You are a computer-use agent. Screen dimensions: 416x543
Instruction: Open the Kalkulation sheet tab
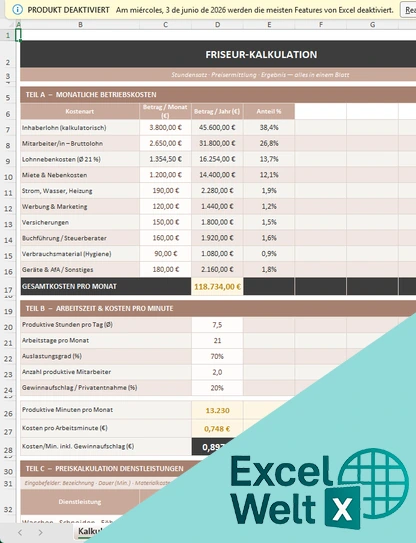pos(90,532)
